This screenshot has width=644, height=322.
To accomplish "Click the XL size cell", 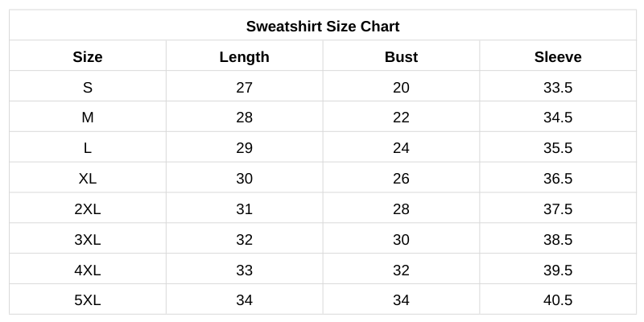I will click(x=88, y=179).
